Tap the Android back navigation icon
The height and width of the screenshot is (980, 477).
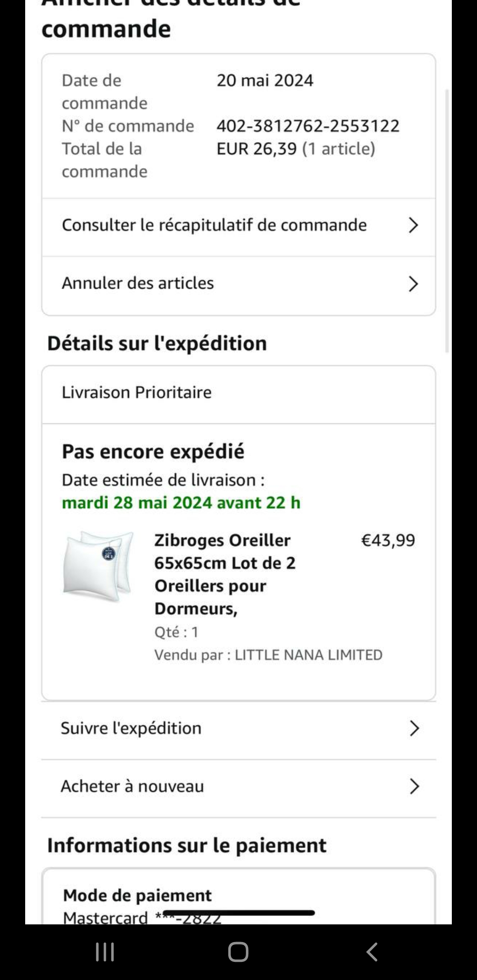(x=372, y=952)
